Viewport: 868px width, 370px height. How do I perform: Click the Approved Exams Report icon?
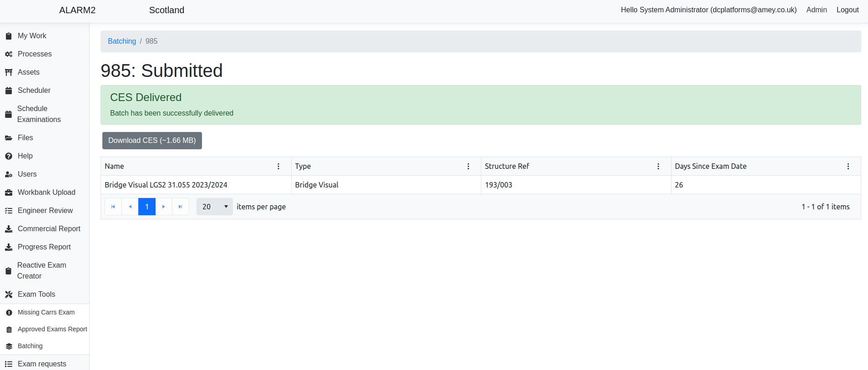(9, 329)
